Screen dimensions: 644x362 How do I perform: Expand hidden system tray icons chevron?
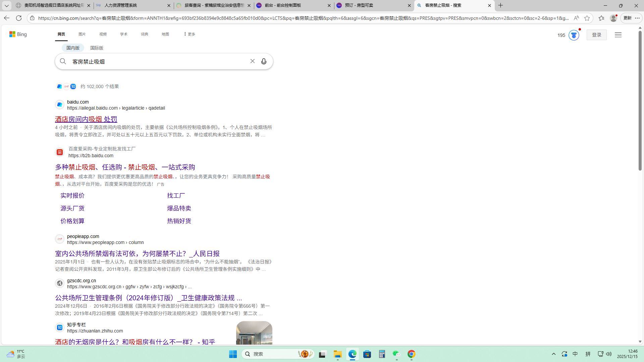pos(554,354)
